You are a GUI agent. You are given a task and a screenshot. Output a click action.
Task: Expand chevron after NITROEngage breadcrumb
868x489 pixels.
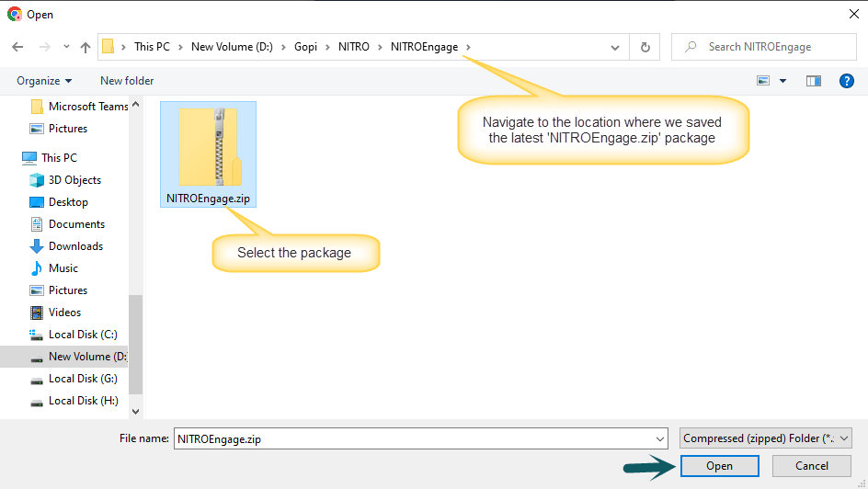click(x=468, y=47)
